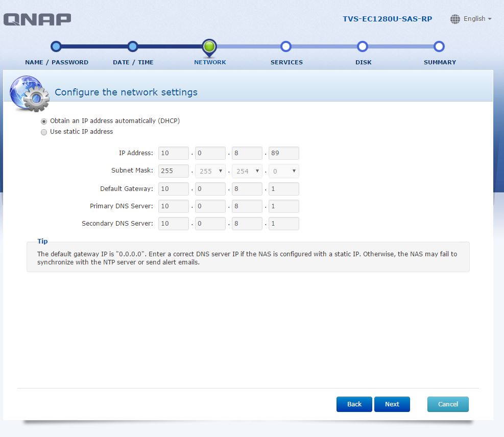The width and height of the screenshot is (504, 437).
Task: Click the QNAP logo
Action: 37,19
